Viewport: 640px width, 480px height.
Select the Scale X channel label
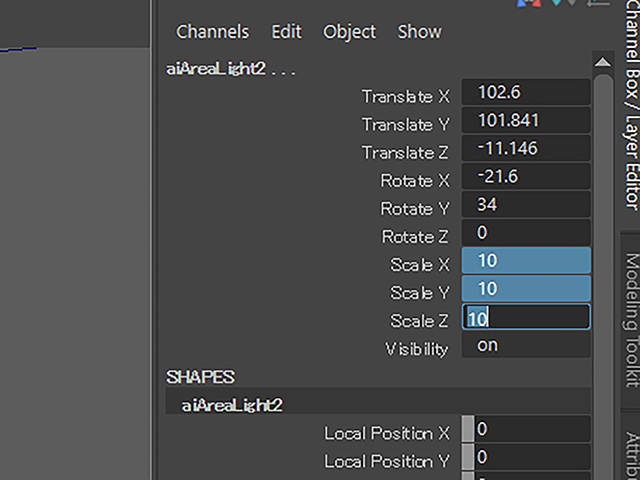pos(420,265)
